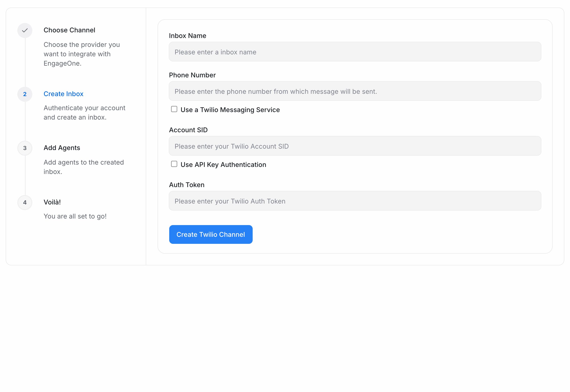Click the 'Use API Key Authentication' label text
Screen dimensions: 570x392
pyautogui.click(x=223, y=165)
